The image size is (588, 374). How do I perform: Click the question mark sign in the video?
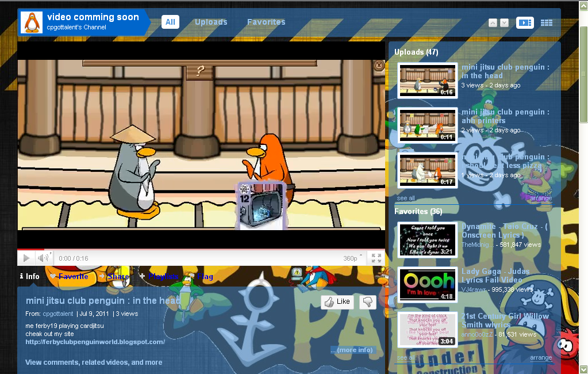200,70
